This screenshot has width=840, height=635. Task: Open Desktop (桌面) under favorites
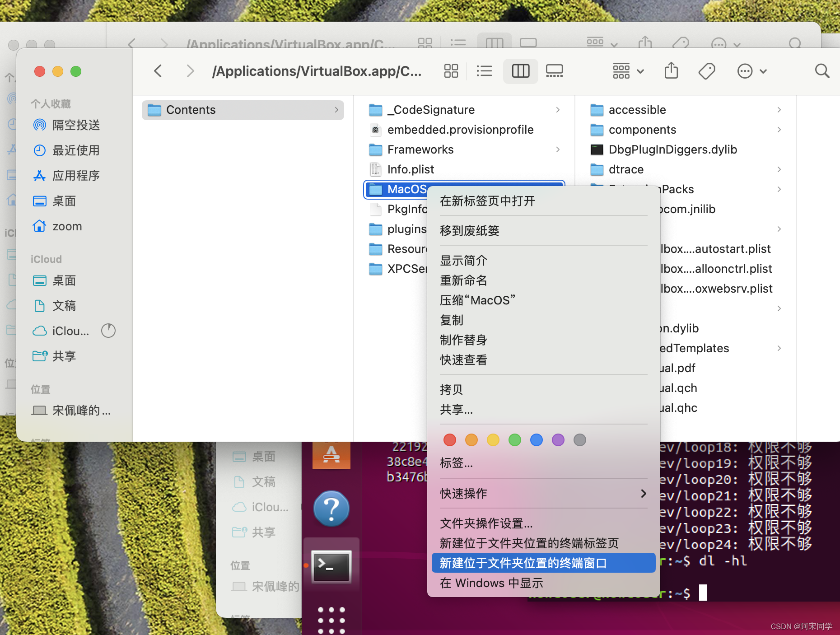(x=55, y=201)
